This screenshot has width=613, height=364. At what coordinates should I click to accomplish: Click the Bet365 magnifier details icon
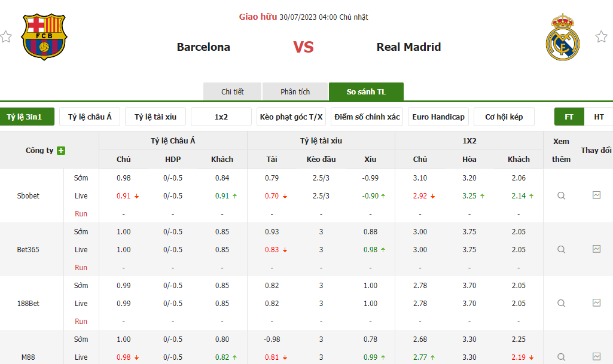point(561,249)
